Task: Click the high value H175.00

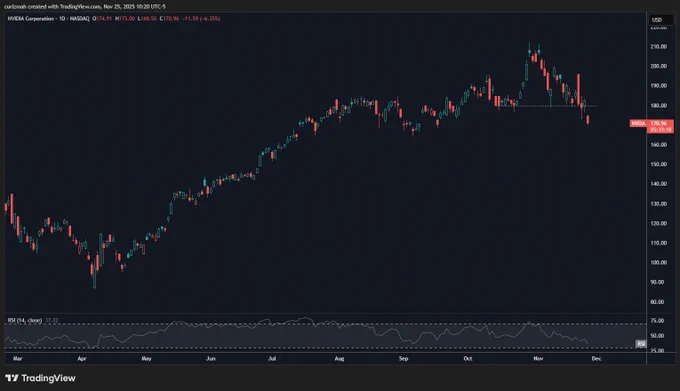Action: coord(125,19)
